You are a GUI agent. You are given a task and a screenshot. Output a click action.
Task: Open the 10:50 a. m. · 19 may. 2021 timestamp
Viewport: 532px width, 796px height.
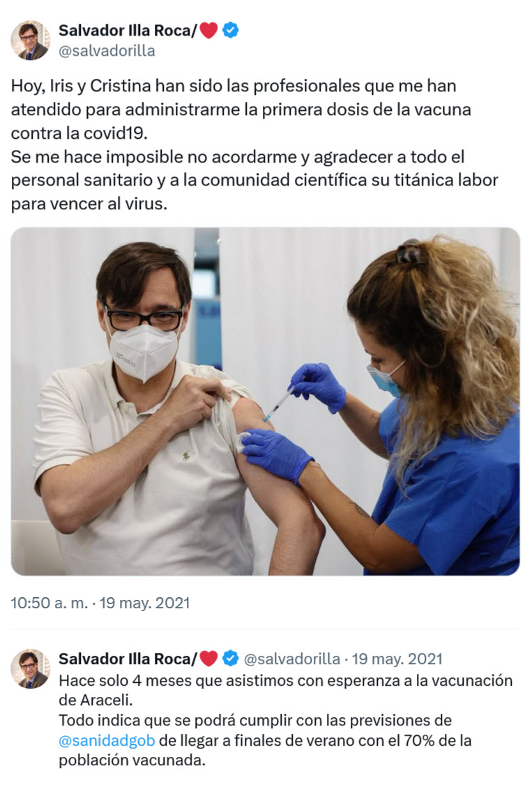(x=100, y=603)
